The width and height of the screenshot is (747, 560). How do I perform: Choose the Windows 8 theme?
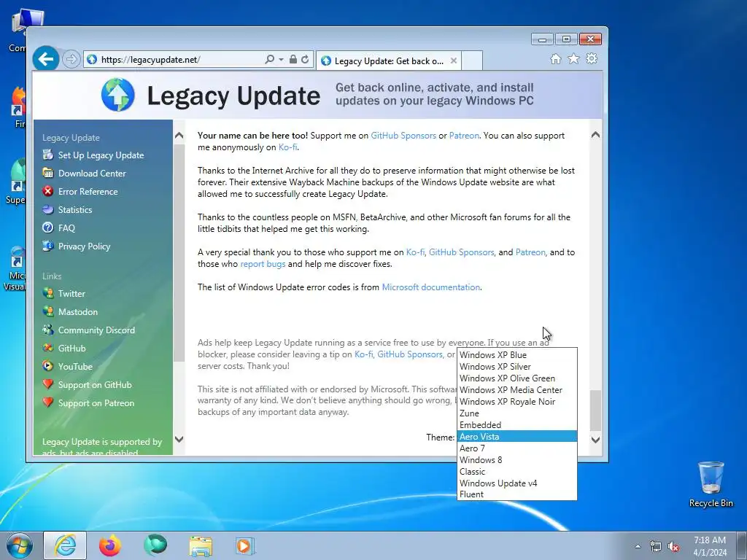click(517, 460)
